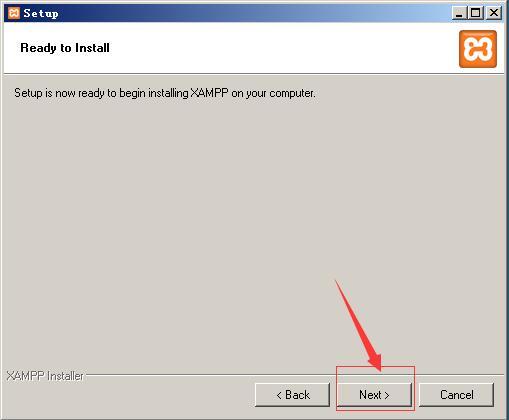Image resolution: width=509 pixels, height=420 pixels.
Task: Select the "Ready to Install" heading
Action: tap(65, 48)
